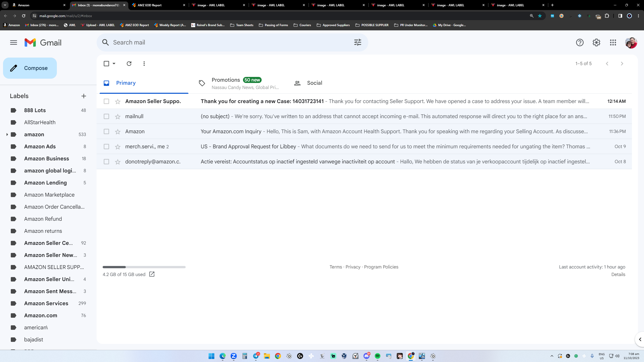
Task: Open Gmail support help icon
Action: coord(580,42)
